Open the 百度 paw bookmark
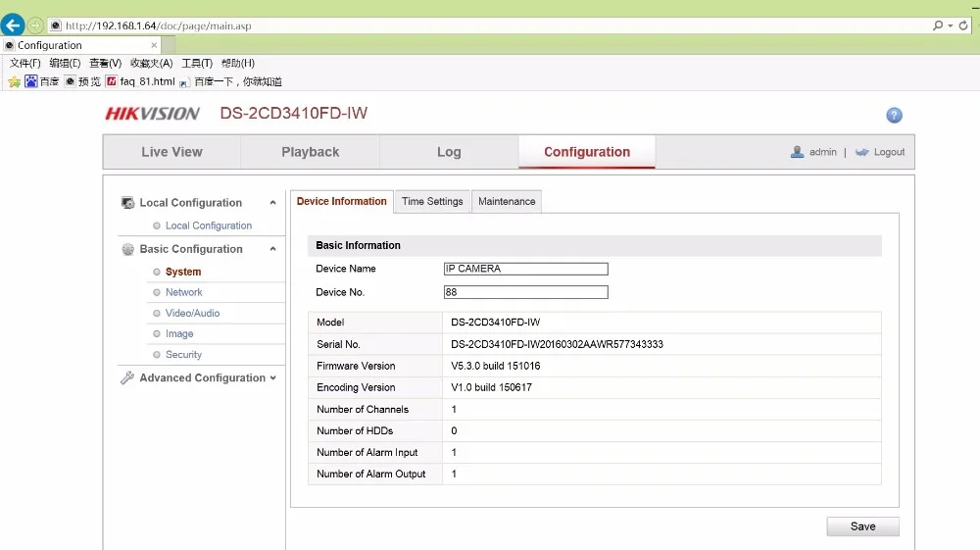 coord(42,81)
